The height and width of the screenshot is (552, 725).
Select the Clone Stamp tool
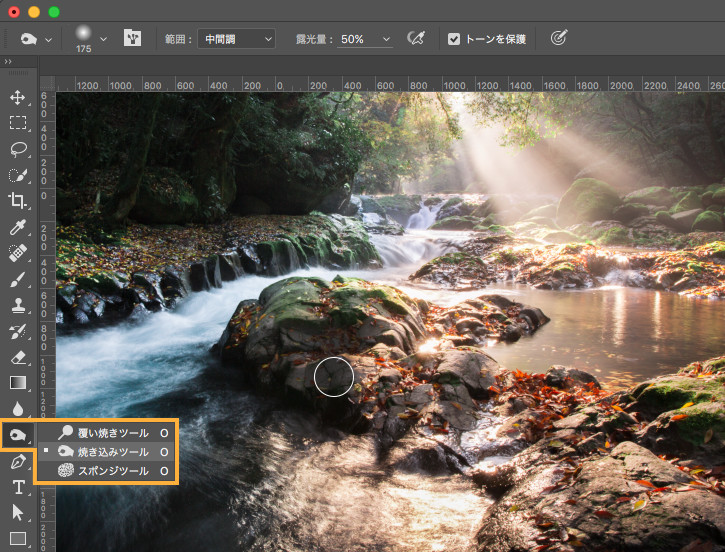point(18,305)
